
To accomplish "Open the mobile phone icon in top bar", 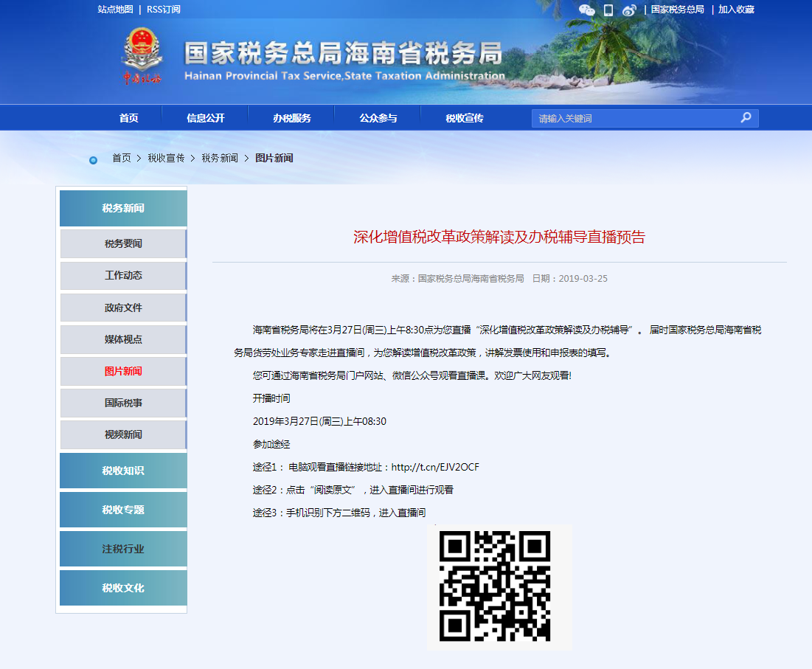I will click(608, 10).
